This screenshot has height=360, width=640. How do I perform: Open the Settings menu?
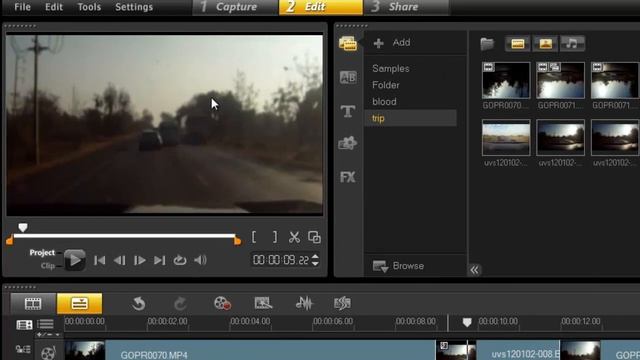click(x=134, y=7)
